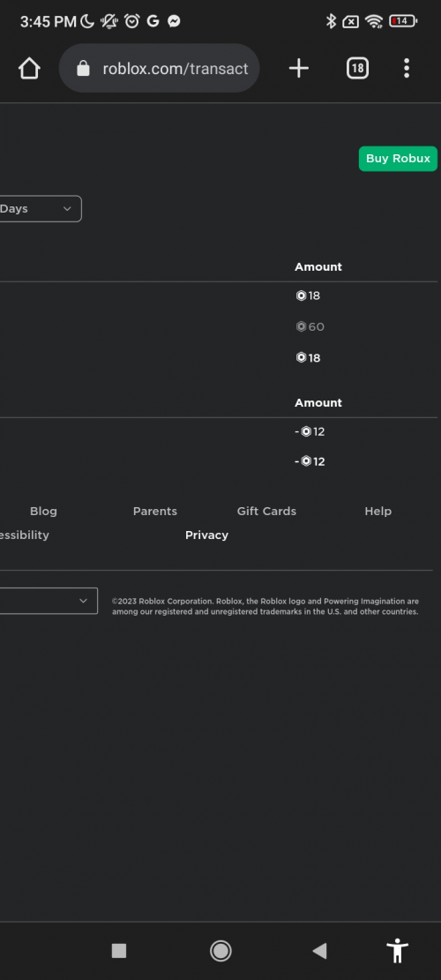Open the Privacy policy link

(206, 535)
